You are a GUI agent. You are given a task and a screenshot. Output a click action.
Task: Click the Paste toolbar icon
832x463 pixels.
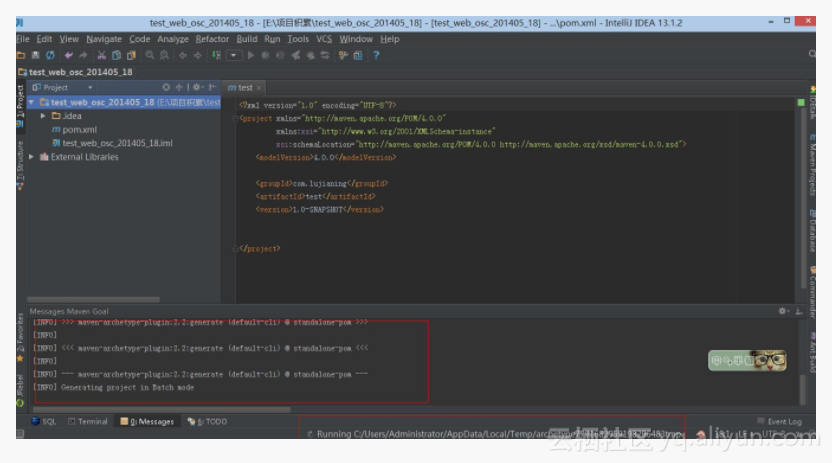pos(131,55)
